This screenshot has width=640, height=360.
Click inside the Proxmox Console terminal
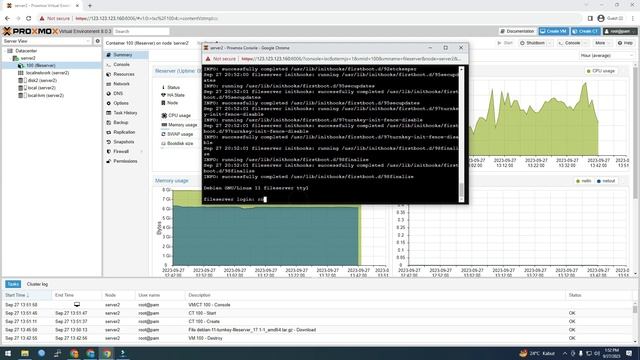click(x=331, y=134)
